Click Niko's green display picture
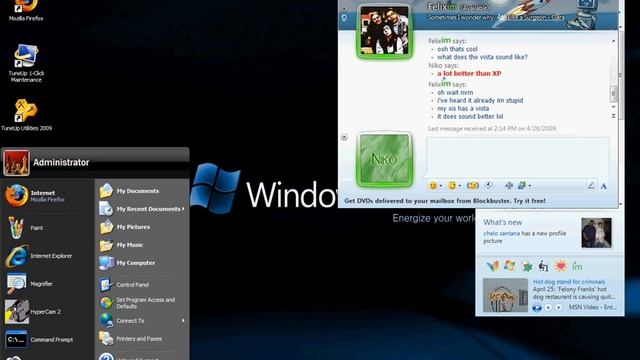This screenshot has width=640, height=360. click(384, 160)
